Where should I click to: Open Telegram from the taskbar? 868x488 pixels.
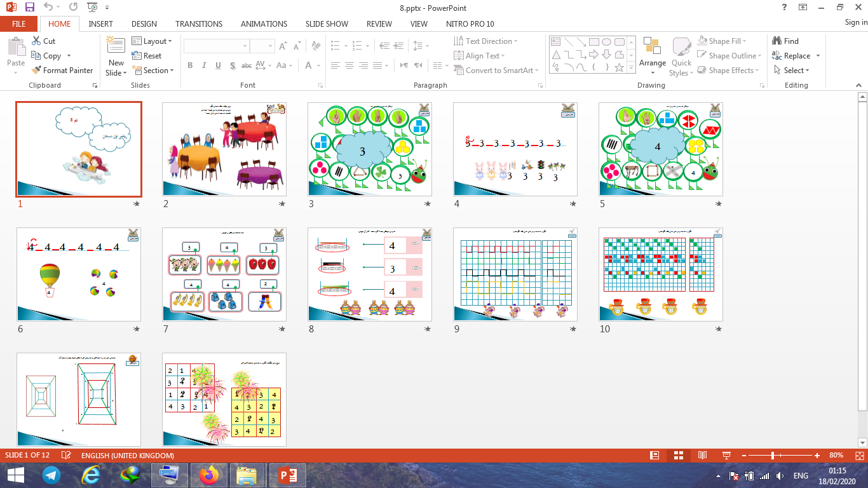tap(51, 475)
